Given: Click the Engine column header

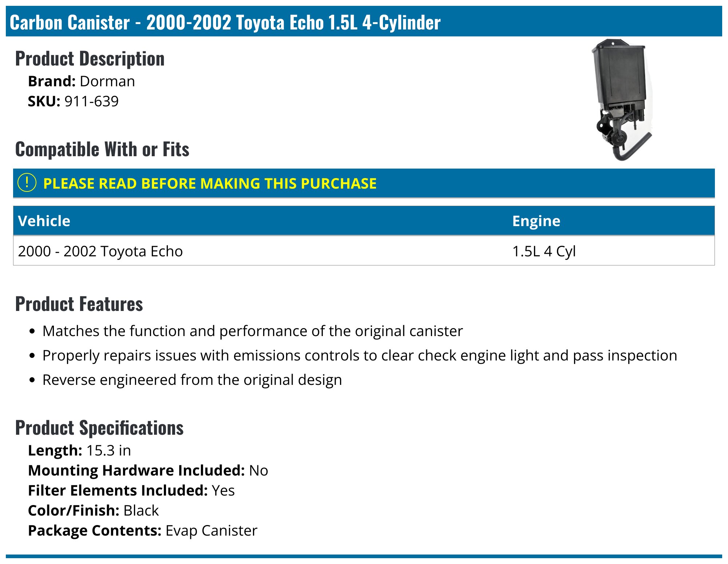Looking at the screenshot, I should click(x=536, y=221).
